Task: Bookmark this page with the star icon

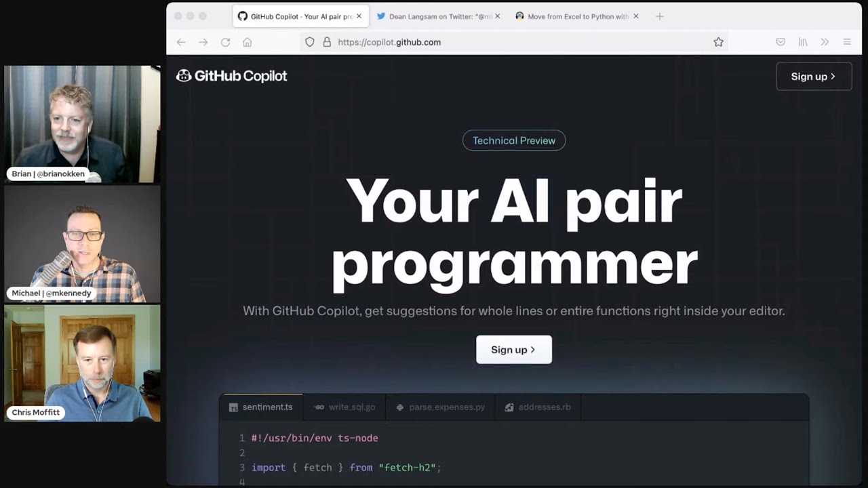Action: click(718, 42)
